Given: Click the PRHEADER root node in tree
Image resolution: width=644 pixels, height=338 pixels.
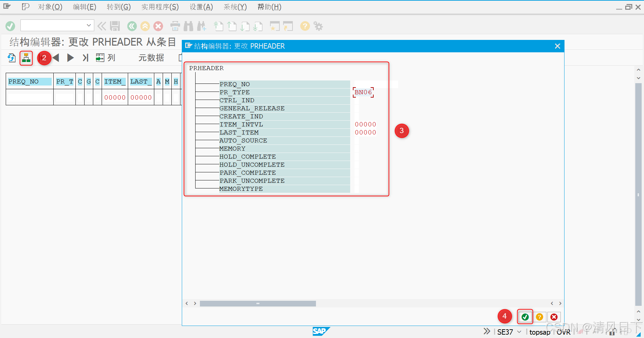Looking at the screenshot, I should click(x=206, y=68).
